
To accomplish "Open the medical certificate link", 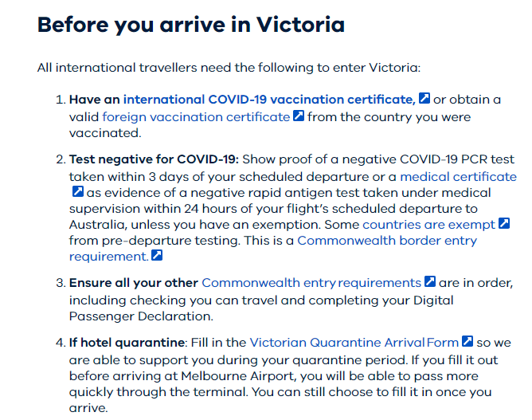I will pos(459,177).
